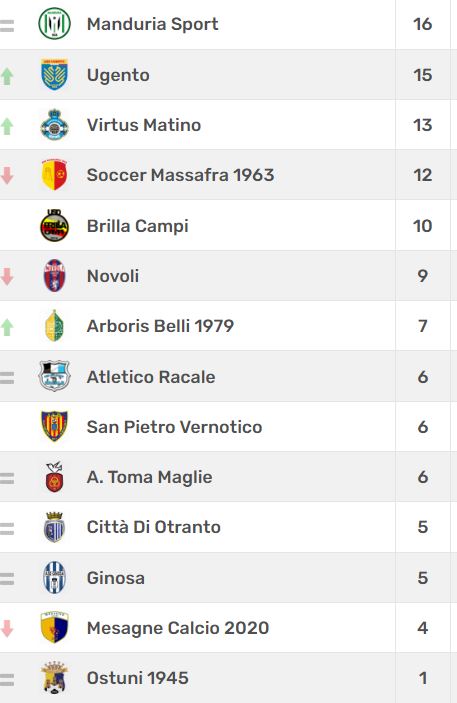Click the Città Di Otranto crest

tap(54, 527)
